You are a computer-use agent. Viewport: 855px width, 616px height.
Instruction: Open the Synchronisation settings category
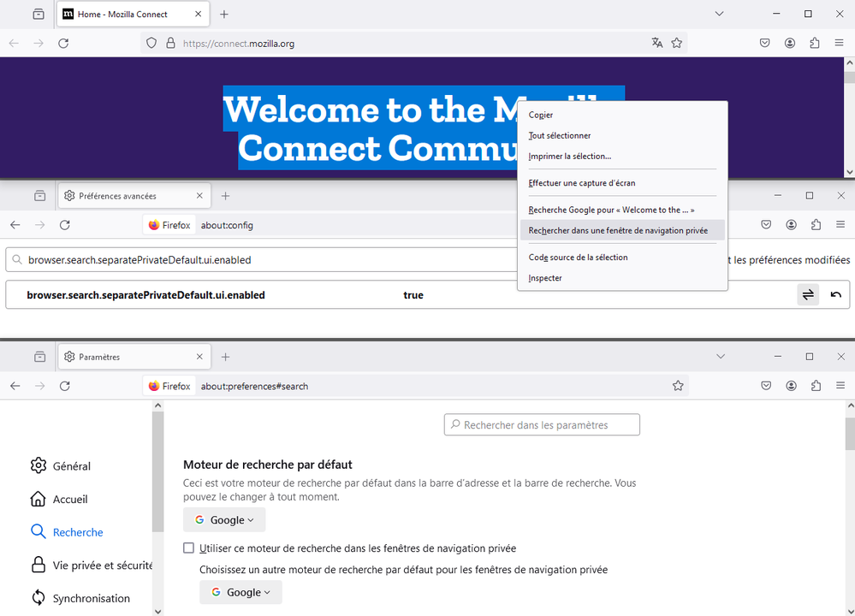(80, 598)
